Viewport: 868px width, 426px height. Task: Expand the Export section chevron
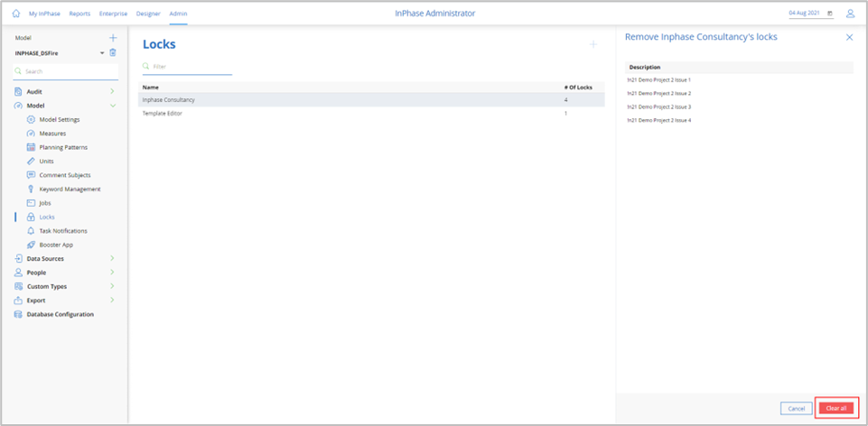point(112,300)
